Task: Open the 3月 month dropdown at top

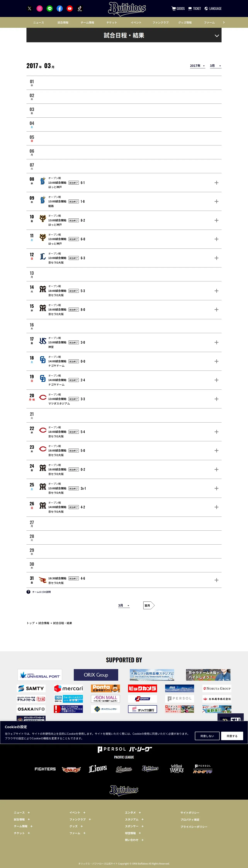Action: [215, 66]
